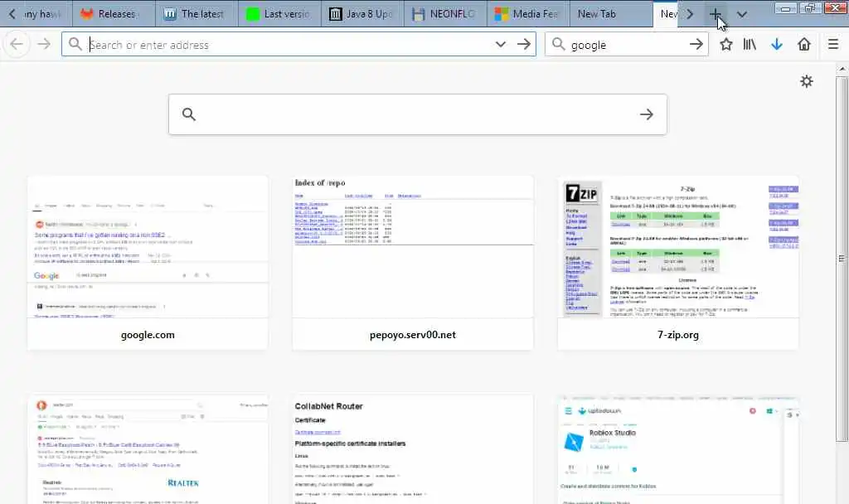
Task: Focus the search box containing google
Action: (x=627, y=45)
